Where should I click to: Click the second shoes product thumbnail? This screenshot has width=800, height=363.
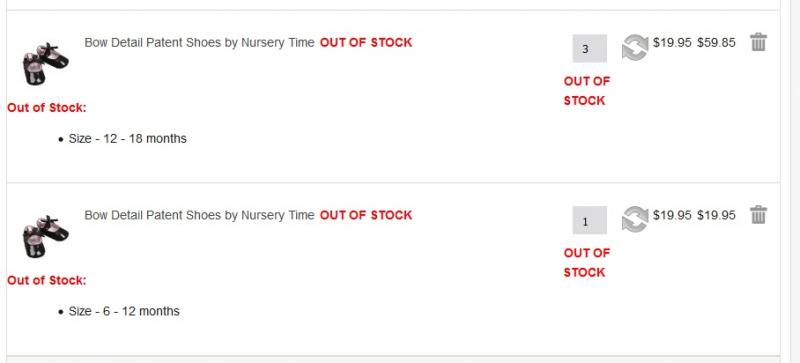click(45, 236)
